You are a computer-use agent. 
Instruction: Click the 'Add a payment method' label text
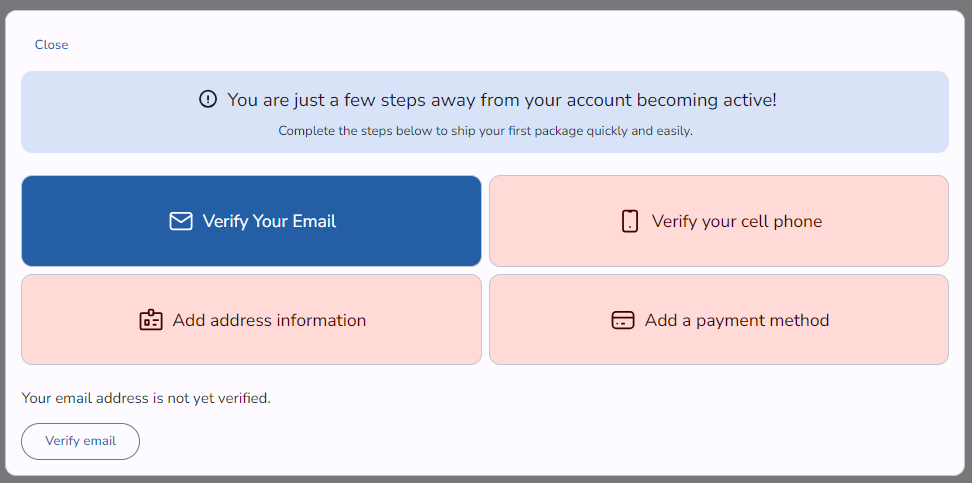(737, 320)
